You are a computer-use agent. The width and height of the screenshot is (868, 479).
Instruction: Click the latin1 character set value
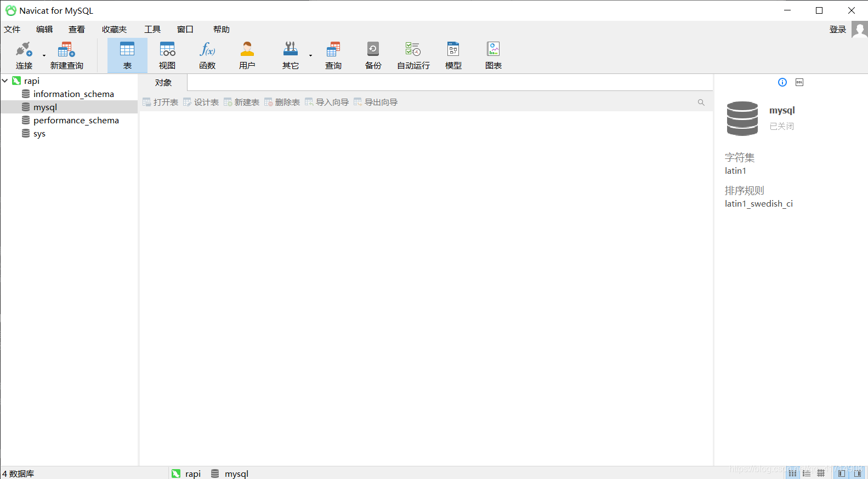[735, 170]
